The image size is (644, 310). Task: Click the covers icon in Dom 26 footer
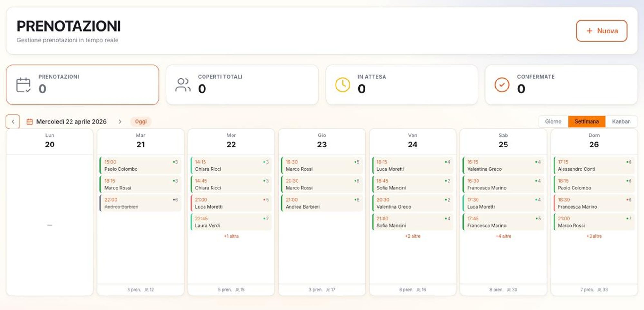pyautogui.click(x=600, y=290)
